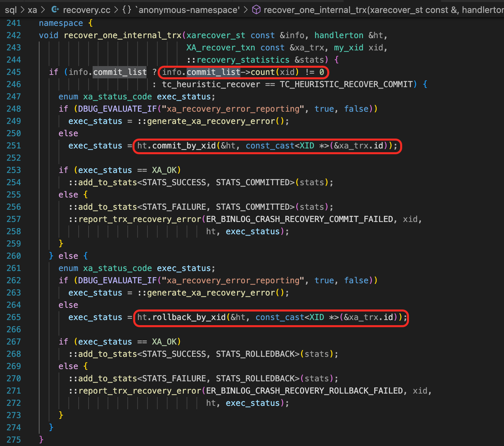504x446 pixels.
Task: Place cursor on commit_by_xid call
Action: (184, 146)
